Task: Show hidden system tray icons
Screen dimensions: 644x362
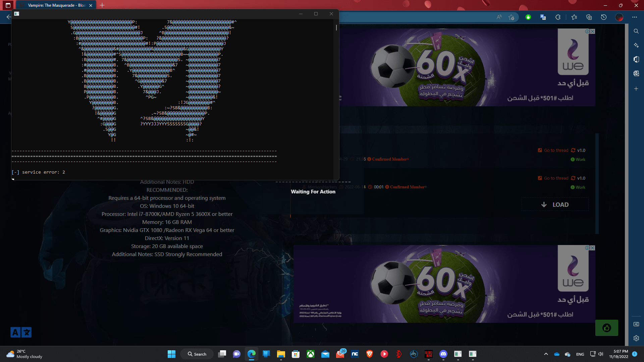Action: click(546, 354)
